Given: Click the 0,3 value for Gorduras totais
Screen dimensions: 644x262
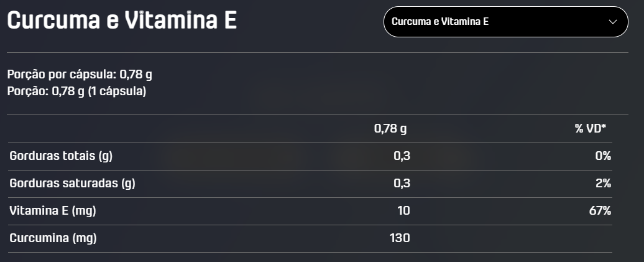Looking at the screenshot, I should tap(402, 156).
